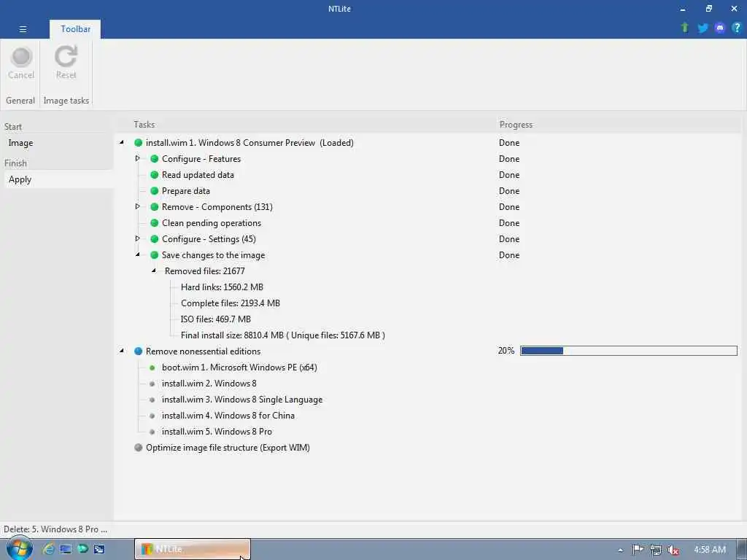Show hidden tray icons arrow
This screenshot has height=560, width=747.
(620, 550)
